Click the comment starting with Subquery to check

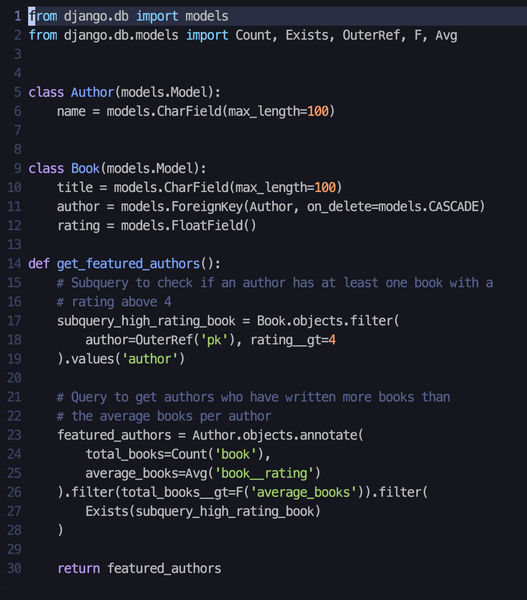275,283
